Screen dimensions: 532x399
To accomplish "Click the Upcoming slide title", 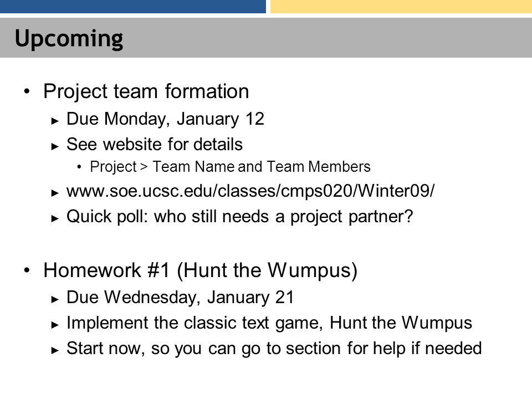I will [69, 39].
